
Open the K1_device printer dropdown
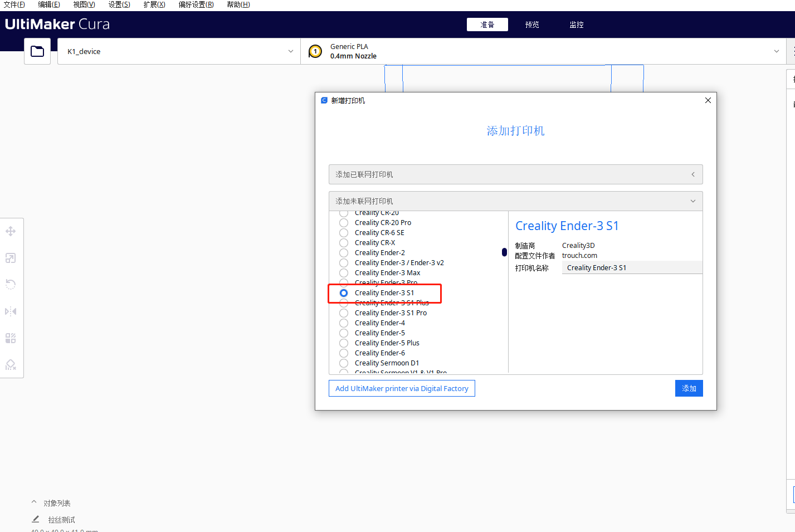point(179,51)
